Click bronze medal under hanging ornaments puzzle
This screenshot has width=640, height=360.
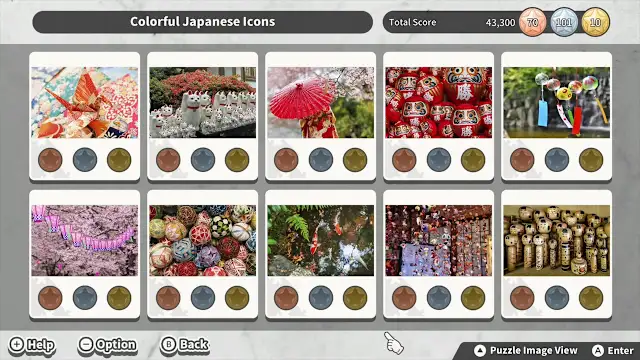pyautogui.click(x=404, y=298)
